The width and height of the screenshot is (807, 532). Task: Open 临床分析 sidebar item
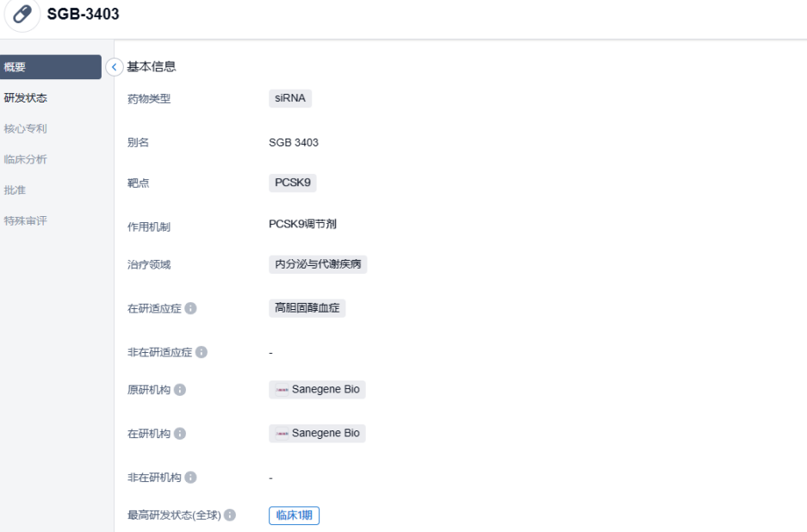click(x=26, y=159)
